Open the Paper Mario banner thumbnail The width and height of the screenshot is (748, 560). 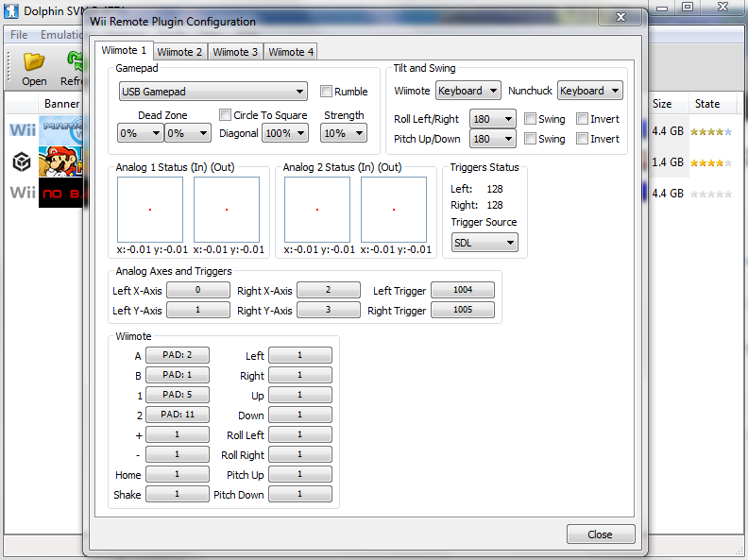(60, 161)
